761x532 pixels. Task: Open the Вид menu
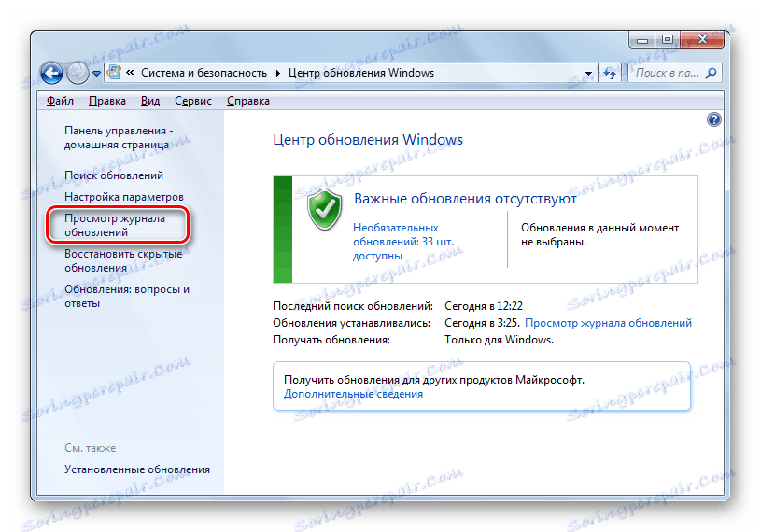150,101
